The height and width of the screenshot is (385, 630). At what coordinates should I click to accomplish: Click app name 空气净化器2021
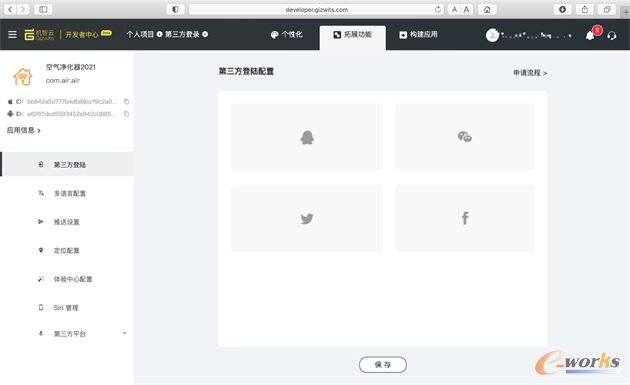[x=71, y=67]
